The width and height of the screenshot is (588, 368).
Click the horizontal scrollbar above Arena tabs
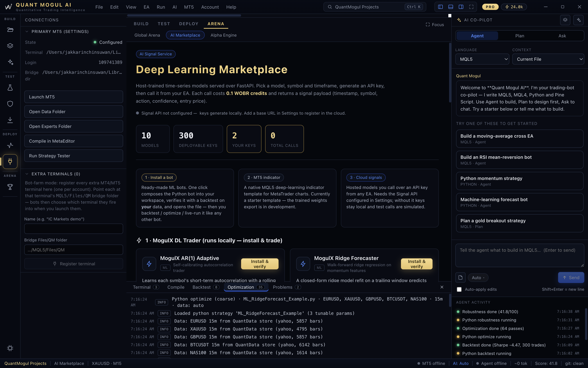[x=184, y=15]
